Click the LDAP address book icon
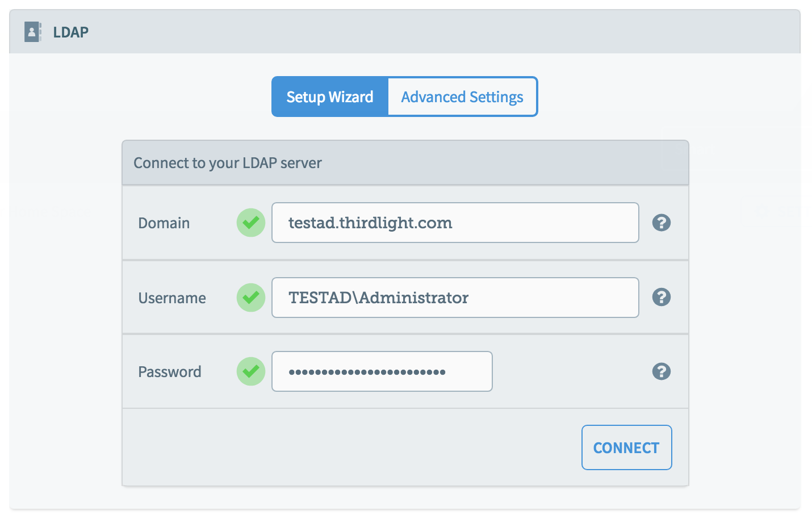The height and width of the screenshot is (519, 812). pos(33,32)
